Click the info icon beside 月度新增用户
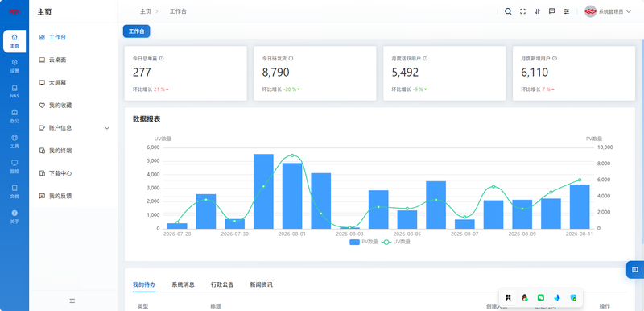Screen dimensions: 644x311 point(555,58)
